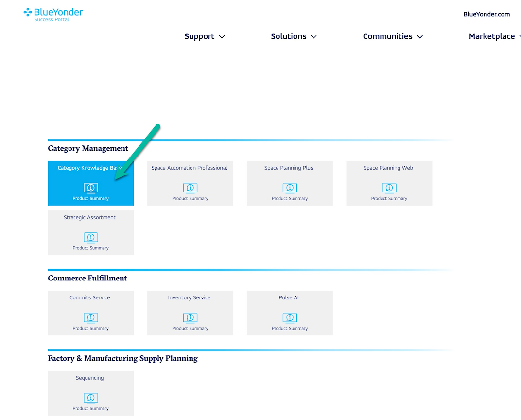
Task: Click Space Planning Plus Product Summary icon
Action: tap(290, 188)
